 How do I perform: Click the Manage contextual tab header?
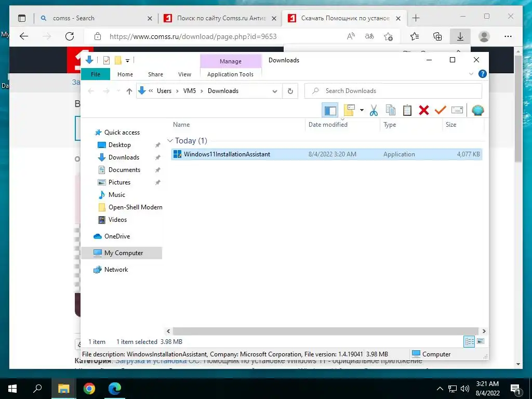click(230, 61)
